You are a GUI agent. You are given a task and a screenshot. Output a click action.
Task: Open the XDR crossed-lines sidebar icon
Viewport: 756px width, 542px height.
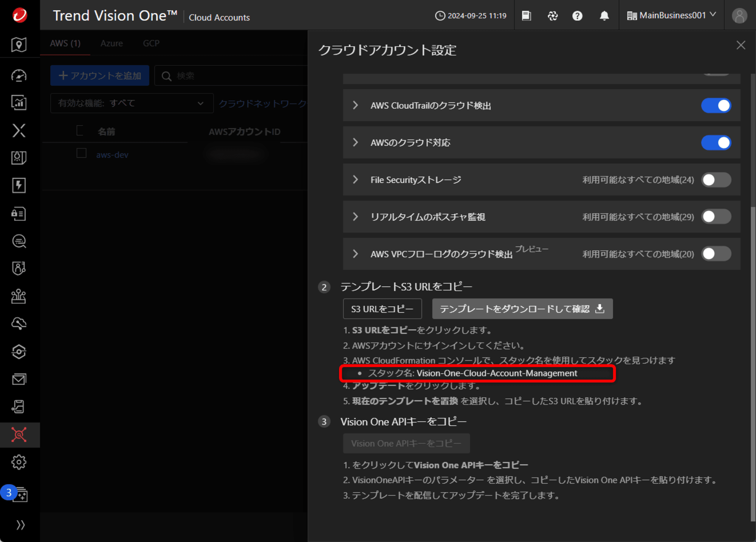[x=19, y=130]
